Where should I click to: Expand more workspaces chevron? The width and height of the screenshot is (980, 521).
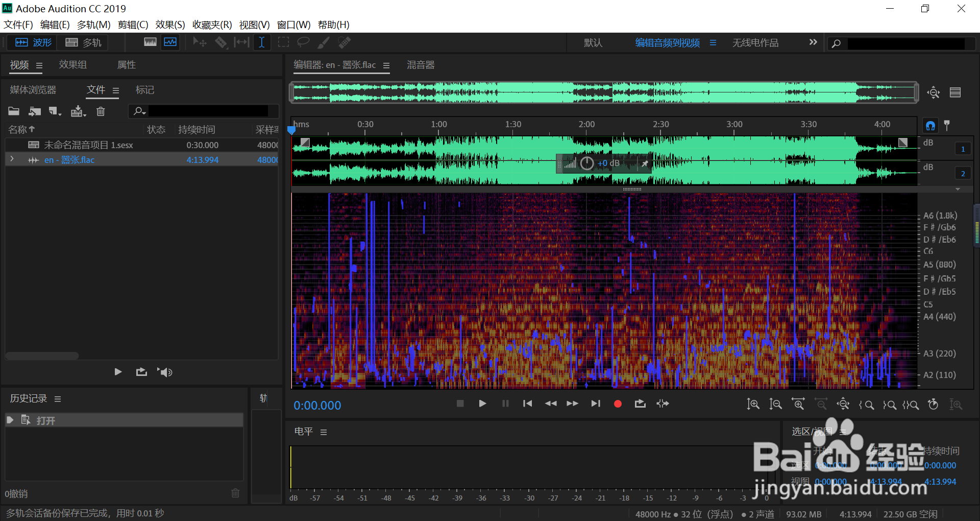813,42
